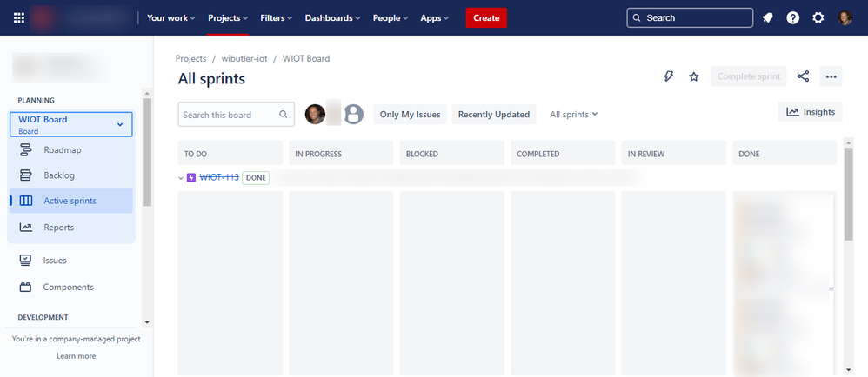Click the red Create button

(486, 17)
